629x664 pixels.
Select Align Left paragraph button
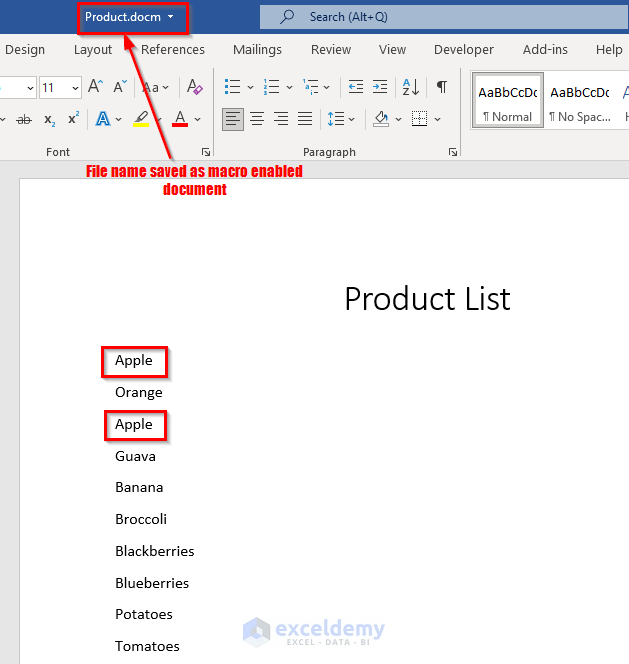coord(233,119)
